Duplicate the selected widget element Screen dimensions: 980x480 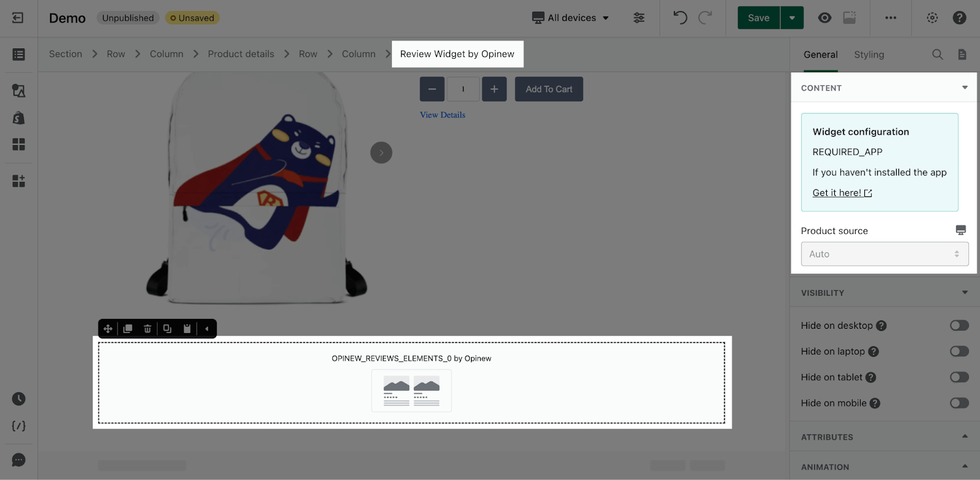click(127, 329)
